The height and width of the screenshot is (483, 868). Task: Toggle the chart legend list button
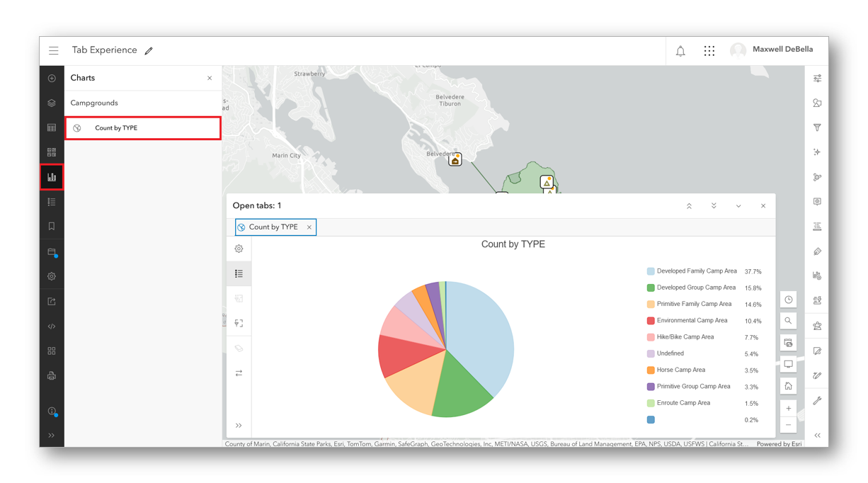[x=239, y=274]
